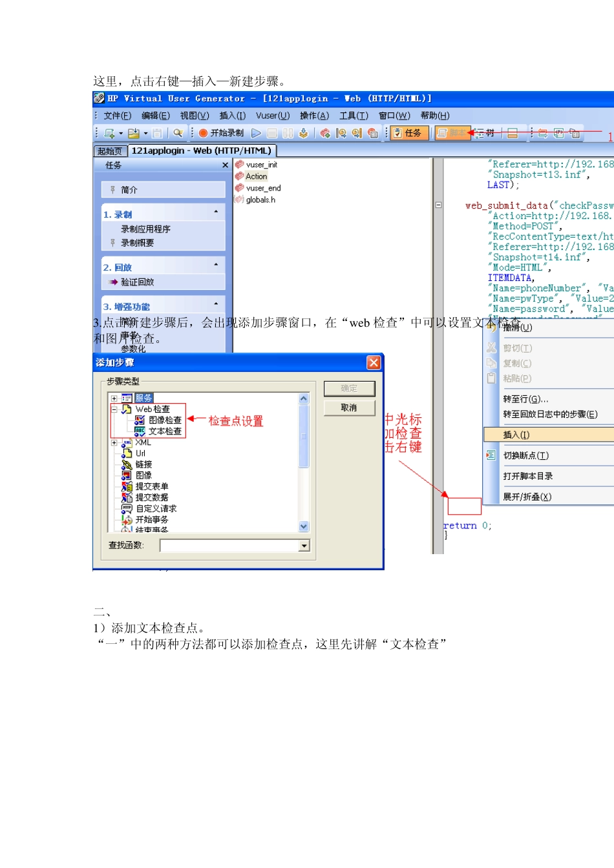Open the 窗口(W) menu
The image size is (614, 868).
(x=394, y=116)
